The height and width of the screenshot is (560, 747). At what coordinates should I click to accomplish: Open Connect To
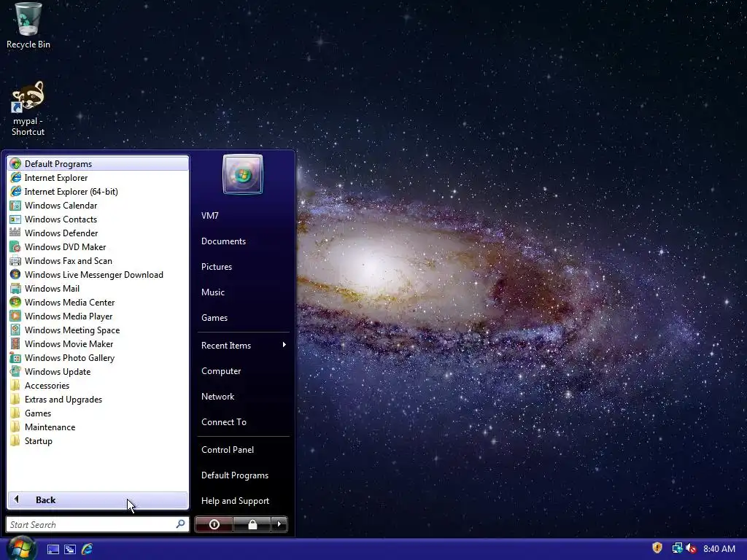coord(243,422)
